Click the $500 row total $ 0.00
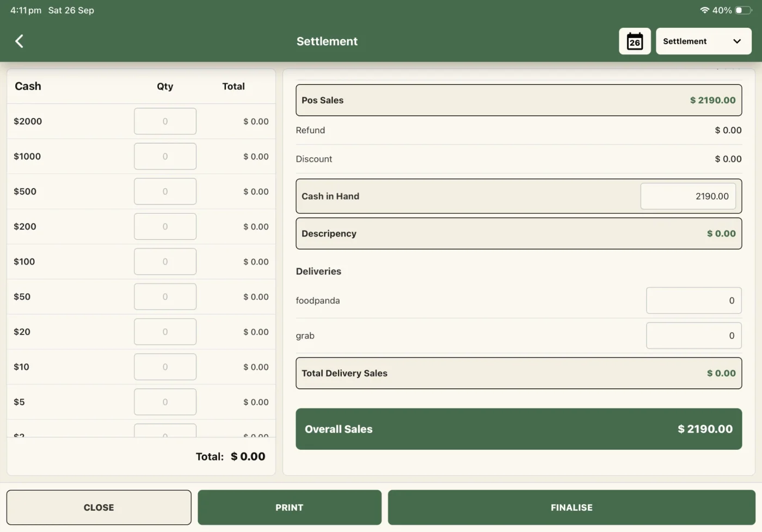762x532 pixels. coord(256,191)
